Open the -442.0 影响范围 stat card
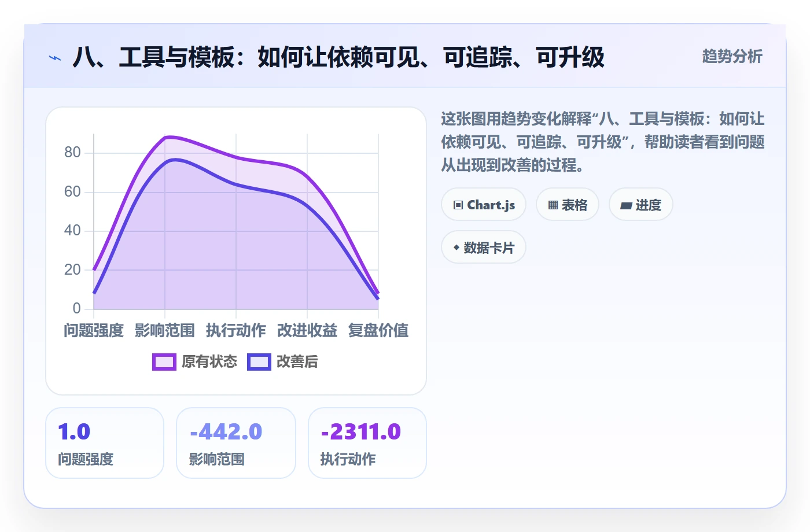 click(236, 443)
